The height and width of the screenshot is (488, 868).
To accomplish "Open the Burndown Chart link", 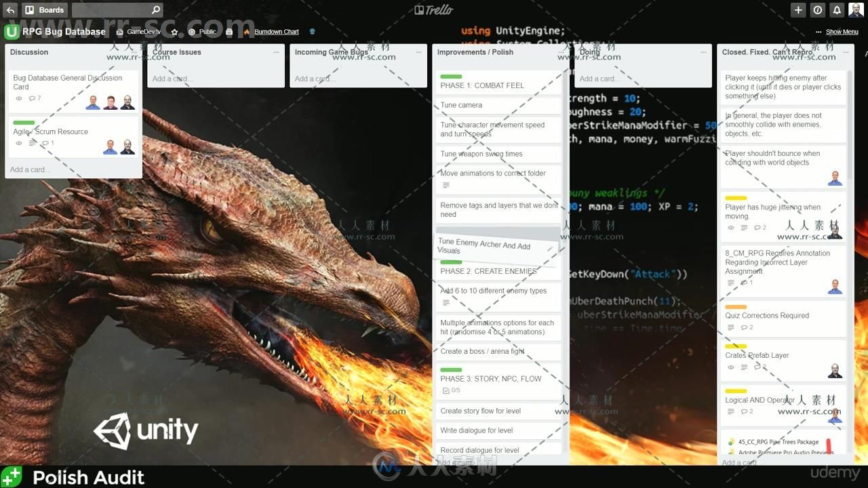I will pos(277,32).
